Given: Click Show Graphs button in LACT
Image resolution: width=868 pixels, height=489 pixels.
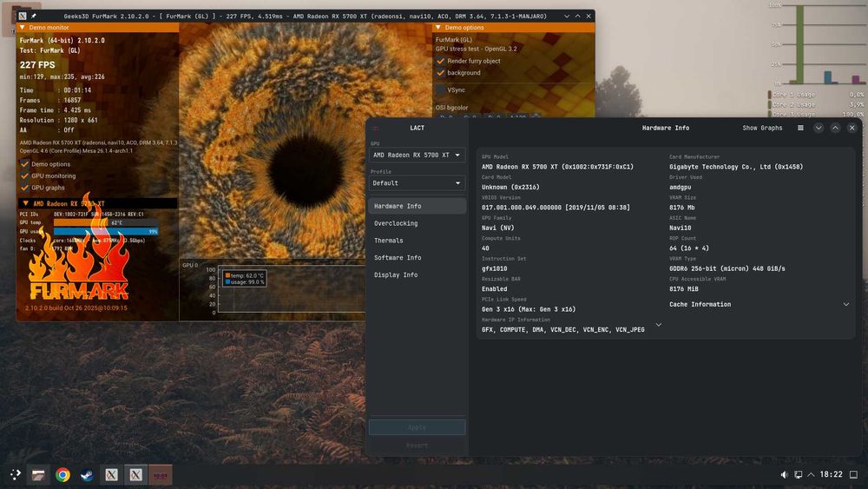Looking at the screenshot, I should [762, 128].
